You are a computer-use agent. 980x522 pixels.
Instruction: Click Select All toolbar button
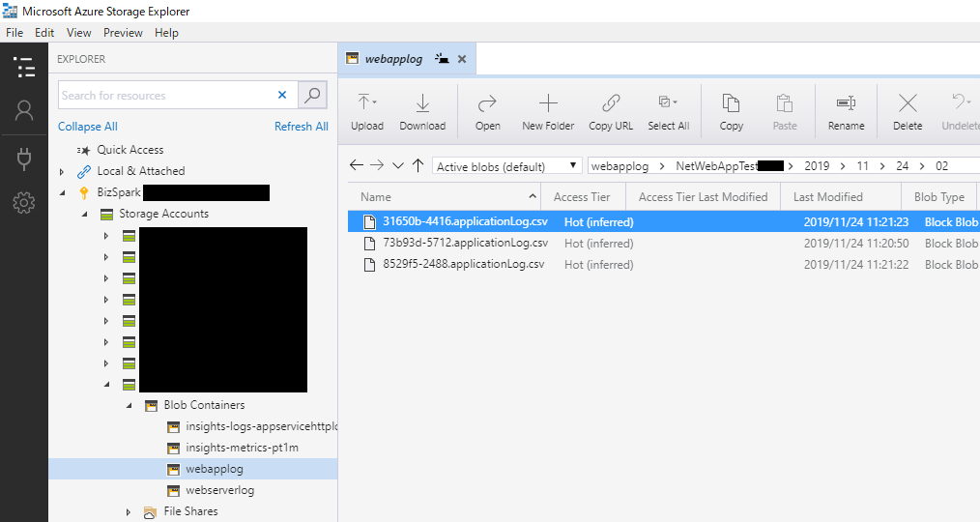pos(668,112)
